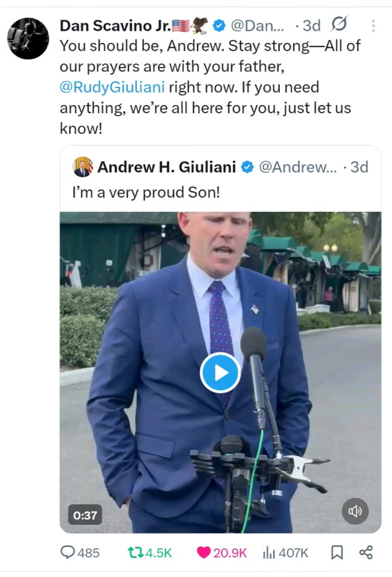This screenshot has width=392, height=577.
Task: Open Dan Scavino Jr.'s profile picture
Action: pos(28,38)
